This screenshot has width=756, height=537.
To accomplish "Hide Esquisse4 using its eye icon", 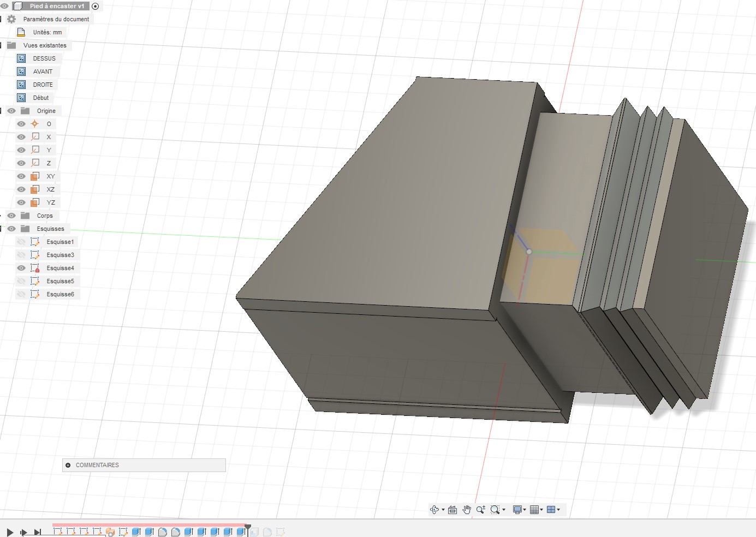I will (x=21, y=268).
